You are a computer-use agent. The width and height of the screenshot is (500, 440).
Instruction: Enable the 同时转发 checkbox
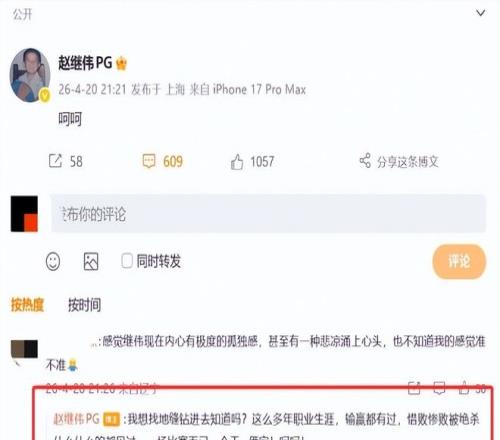pyautogui.click(x=127, y=261)
